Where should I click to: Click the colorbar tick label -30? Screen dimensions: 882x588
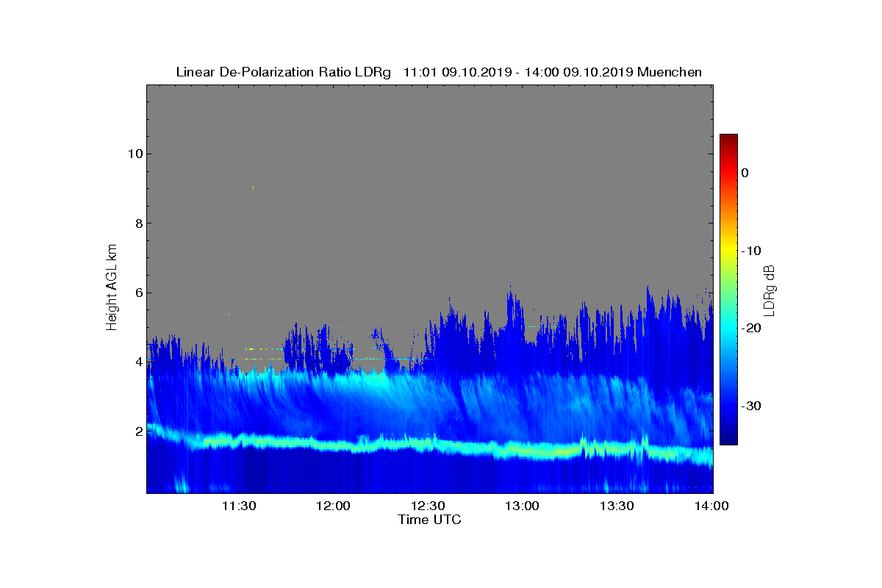coord(750,406)
